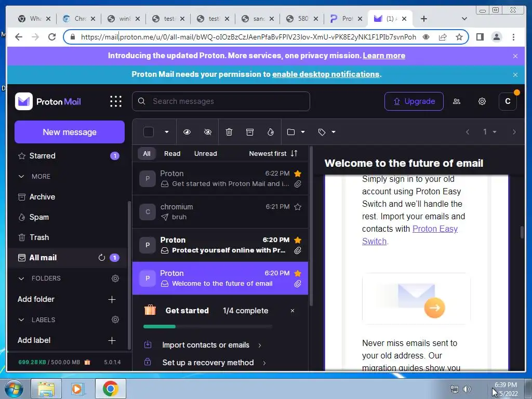Show All messages filter

pos(147,153)
